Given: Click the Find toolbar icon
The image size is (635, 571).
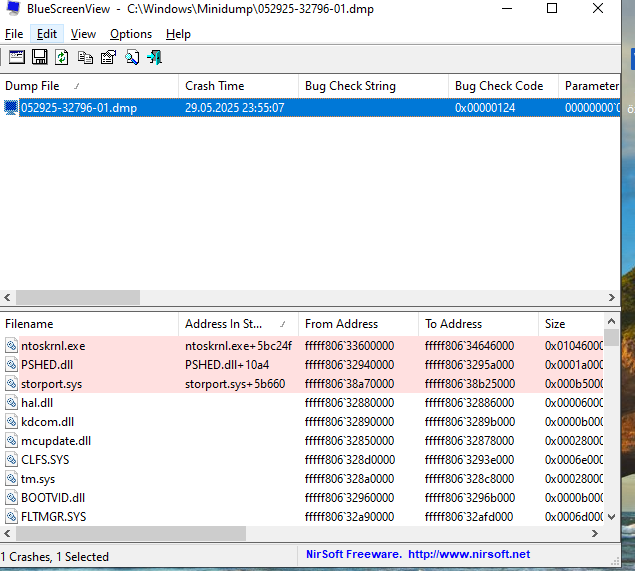Looking at the screenshot, I should point(132,57).
